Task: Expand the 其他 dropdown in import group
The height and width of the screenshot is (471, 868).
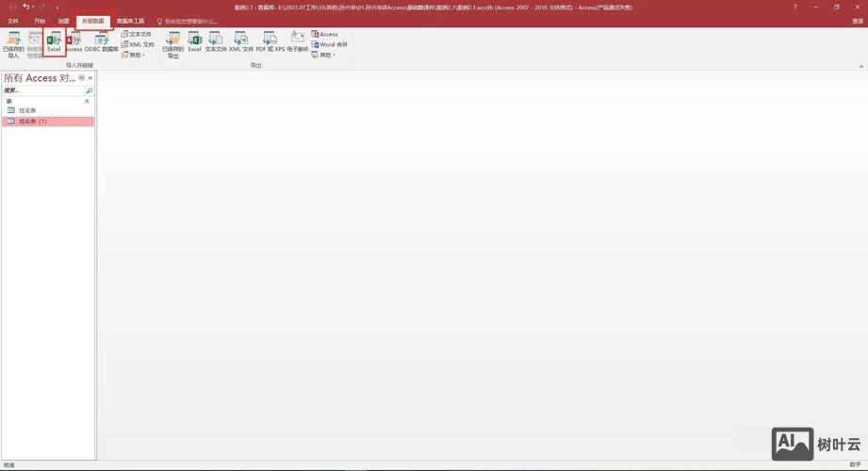Action: click(135, 55)
